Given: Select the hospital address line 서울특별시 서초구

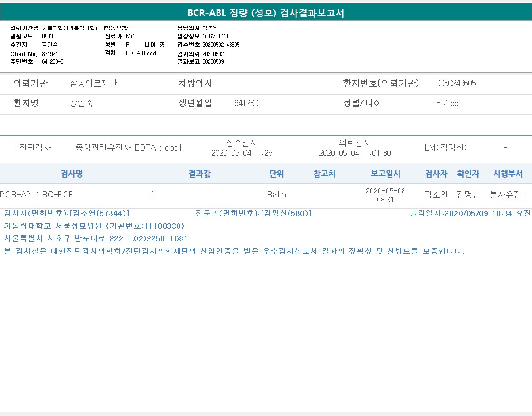Looking at the screenshot, I should click(x=96, y=239).
